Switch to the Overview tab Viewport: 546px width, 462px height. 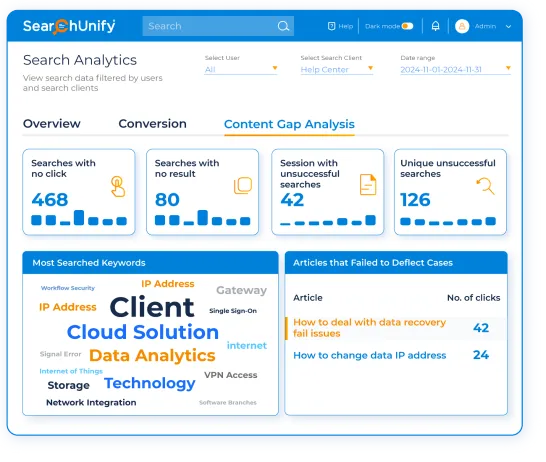tap(52, 124)
